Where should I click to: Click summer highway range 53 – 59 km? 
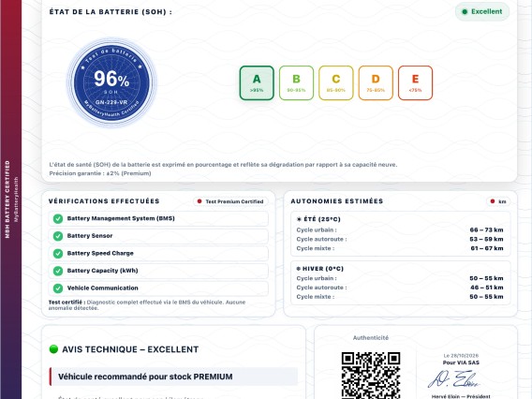(486, 239)
